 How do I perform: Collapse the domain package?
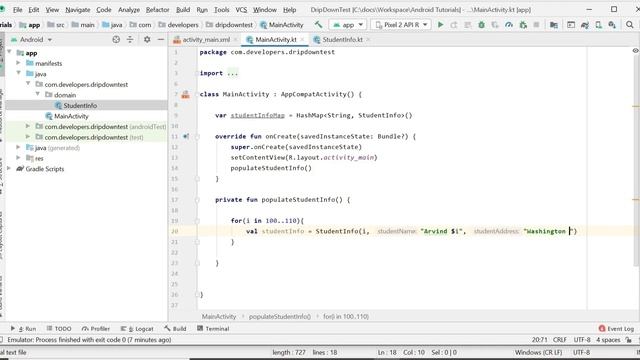click(x=38, y=94)
